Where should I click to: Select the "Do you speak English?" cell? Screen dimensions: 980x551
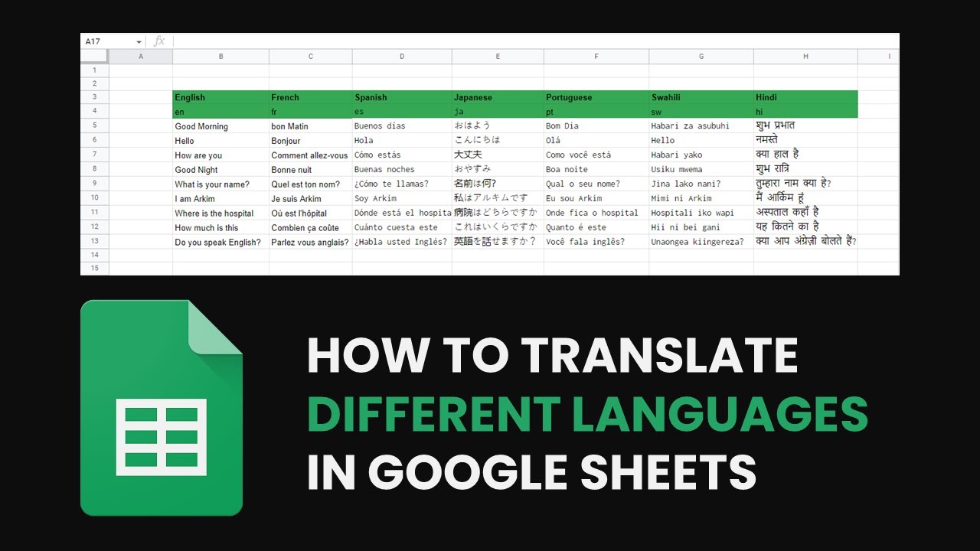pos(220,243)
